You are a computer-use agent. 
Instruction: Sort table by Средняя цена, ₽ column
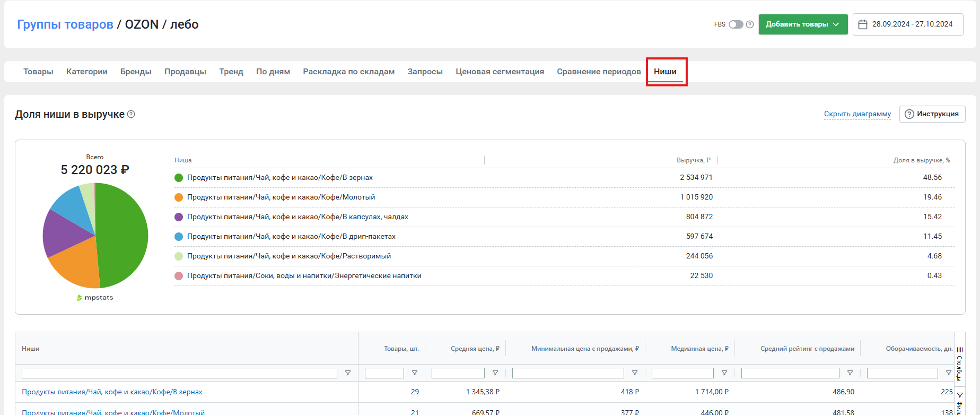pyautogui.click(x=475, y=349)
